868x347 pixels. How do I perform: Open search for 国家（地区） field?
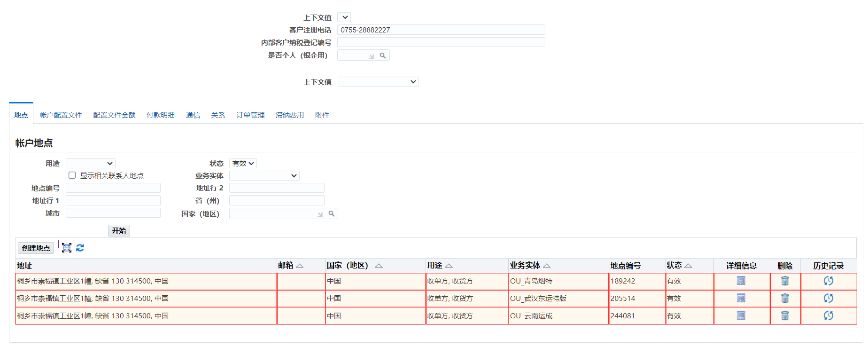pos(332,214)
